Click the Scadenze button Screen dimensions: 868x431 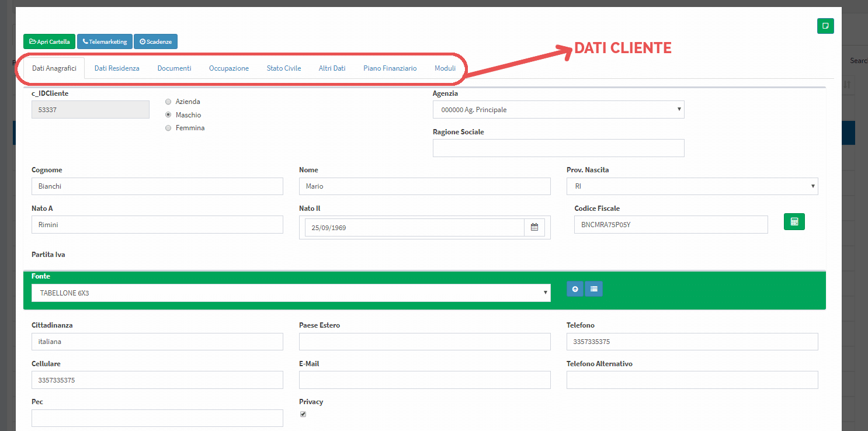point(155,41)
